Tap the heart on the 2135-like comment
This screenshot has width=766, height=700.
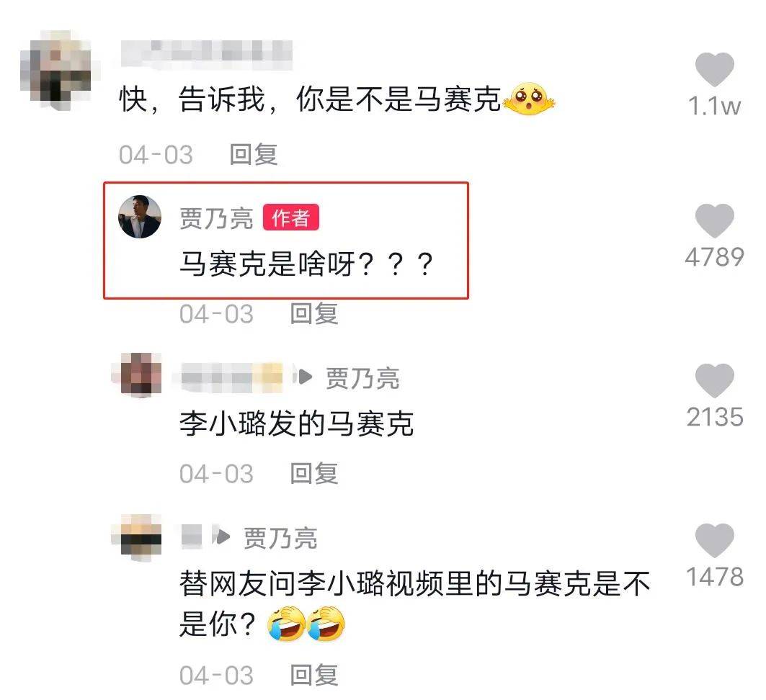tap(714, 380)
